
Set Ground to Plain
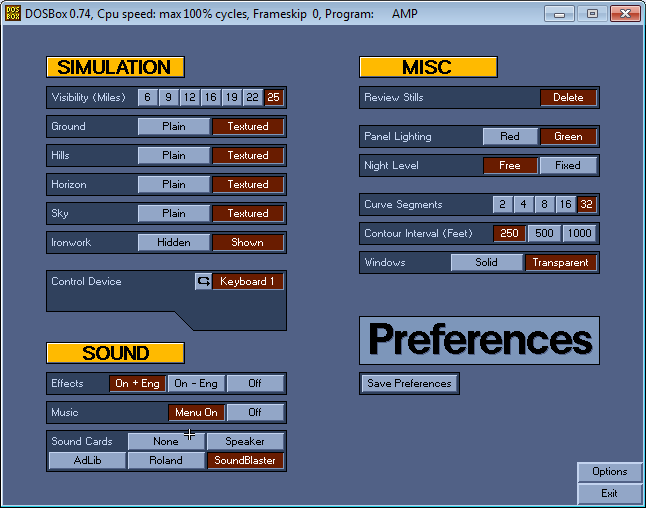pyautogui.click(x=174, y=127)
